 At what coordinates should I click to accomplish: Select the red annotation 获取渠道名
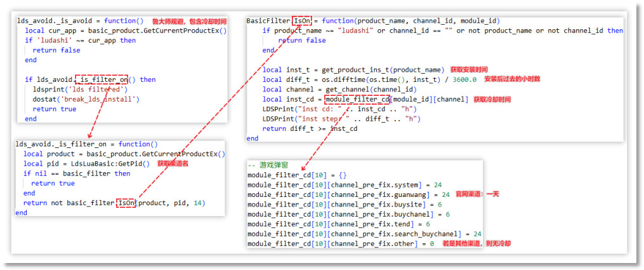[x=172, y=163]
